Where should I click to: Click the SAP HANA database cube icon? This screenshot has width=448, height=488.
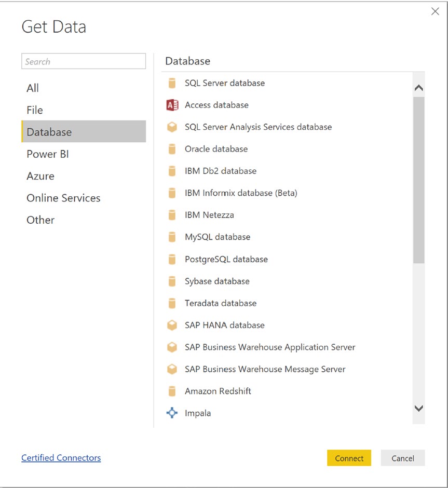[x=172, y=325]
